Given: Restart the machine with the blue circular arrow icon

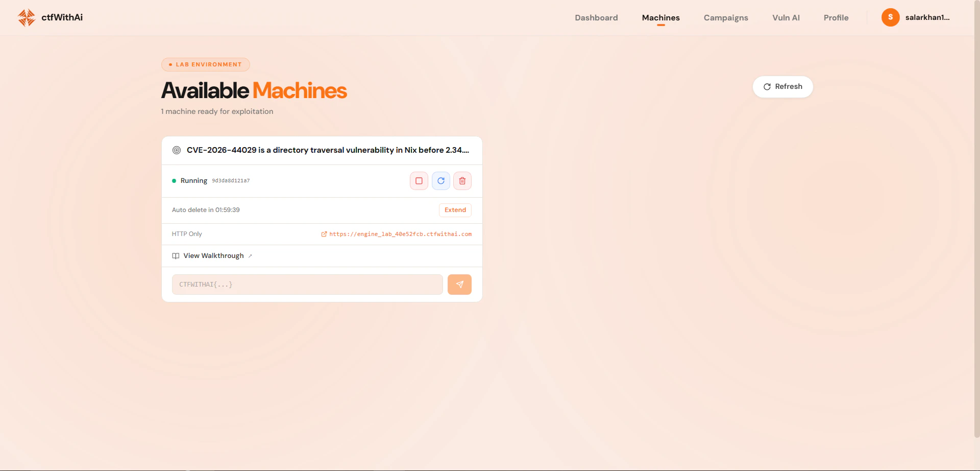Looking at the screenshot, I should (441, 181).
